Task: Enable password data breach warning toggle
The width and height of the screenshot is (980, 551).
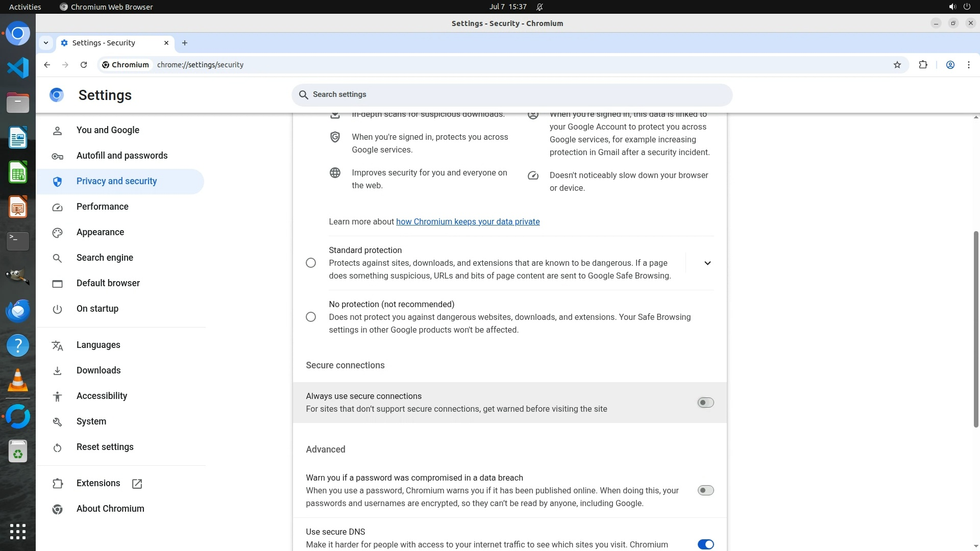Action: pos(705,490)
